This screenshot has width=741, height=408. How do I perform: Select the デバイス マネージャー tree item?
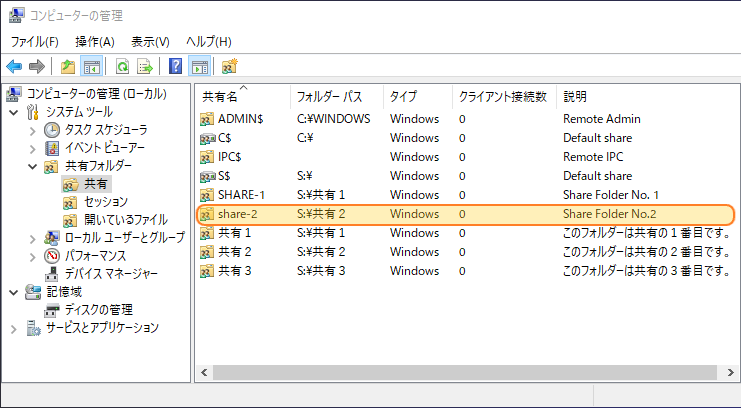tap(111, 274)
